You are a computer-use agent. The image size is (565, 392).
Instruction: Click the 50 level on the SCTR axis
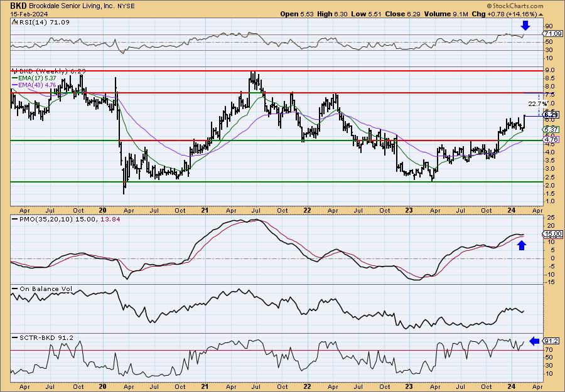pos(549,358)
